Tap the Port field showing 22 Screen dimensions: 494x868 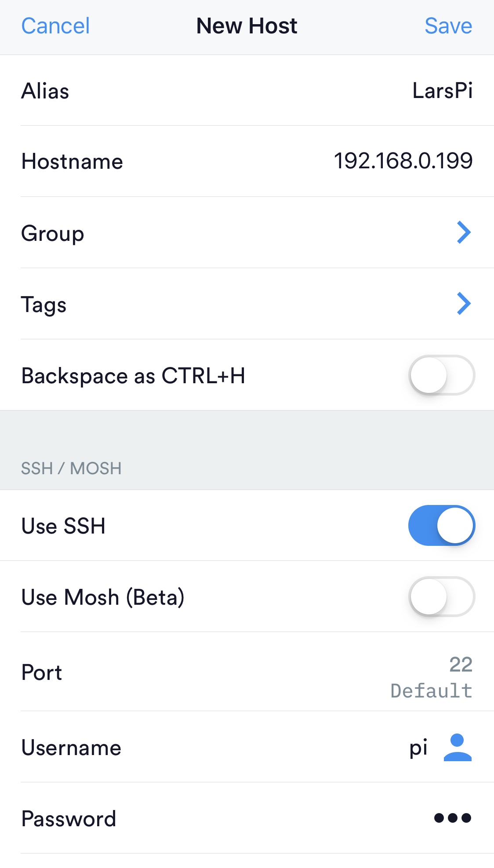[x=460, y=665]
